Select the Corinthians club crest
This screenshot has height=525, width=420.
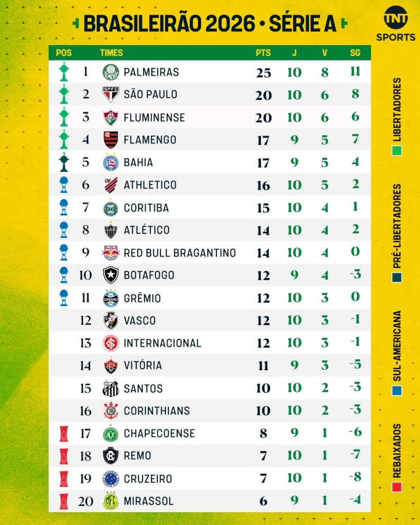point(111,411)
